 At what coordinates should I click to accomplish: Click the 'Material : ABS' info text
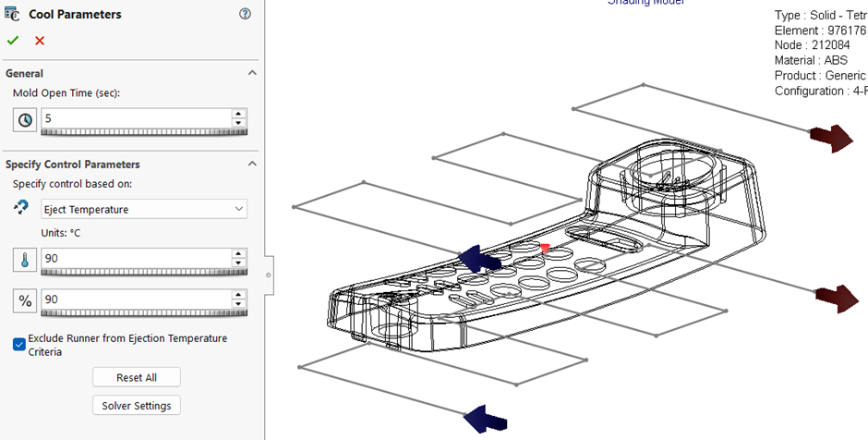click(811, 60)
